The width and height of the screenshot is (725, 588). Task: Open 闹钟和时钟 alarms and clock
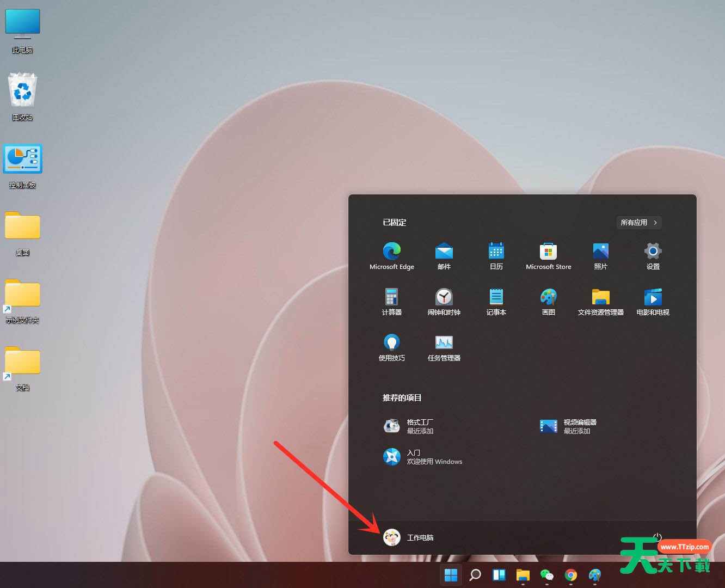[x=444, y=302]
